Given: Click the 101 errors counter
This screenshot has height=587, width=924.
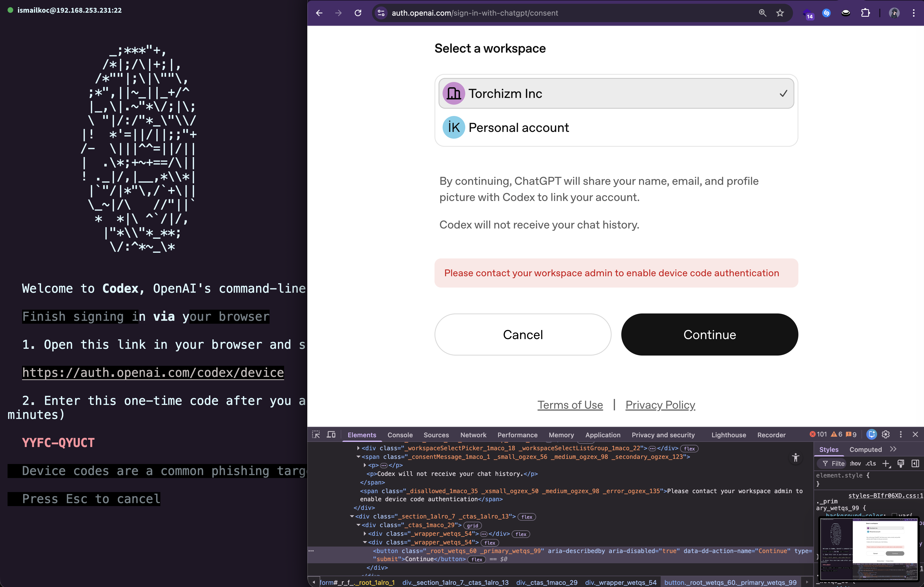Looking at the screenshot, I should [819, 434].
